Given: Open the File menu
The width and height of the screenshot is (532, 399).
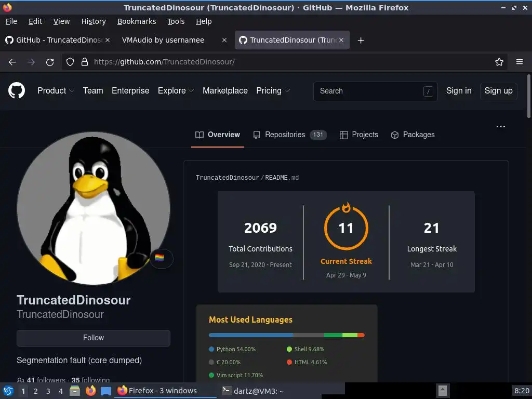Looking at the screenshot, I should 11,21.
